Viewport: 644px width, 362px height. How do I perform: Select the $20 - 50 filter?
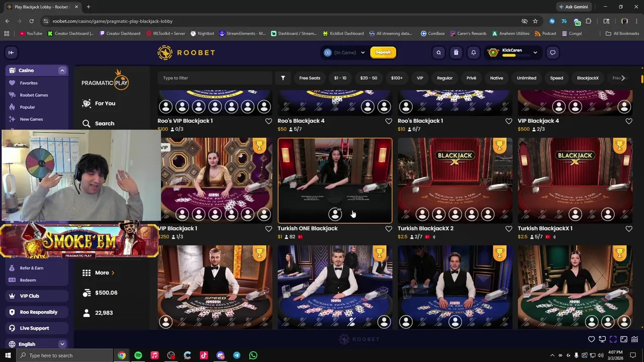point(368,78)
